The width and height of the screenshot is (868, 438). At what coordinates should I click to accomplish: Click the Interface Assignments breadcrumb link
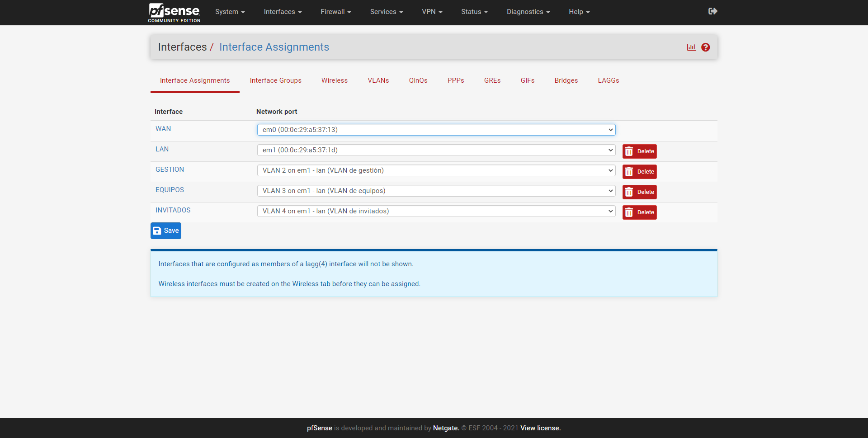tap(274, 47)
